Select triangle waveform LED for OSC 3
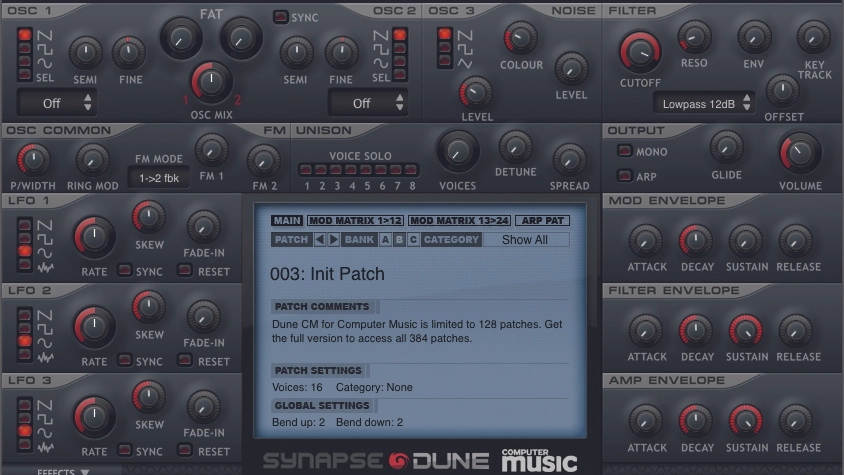 [445, 60]
